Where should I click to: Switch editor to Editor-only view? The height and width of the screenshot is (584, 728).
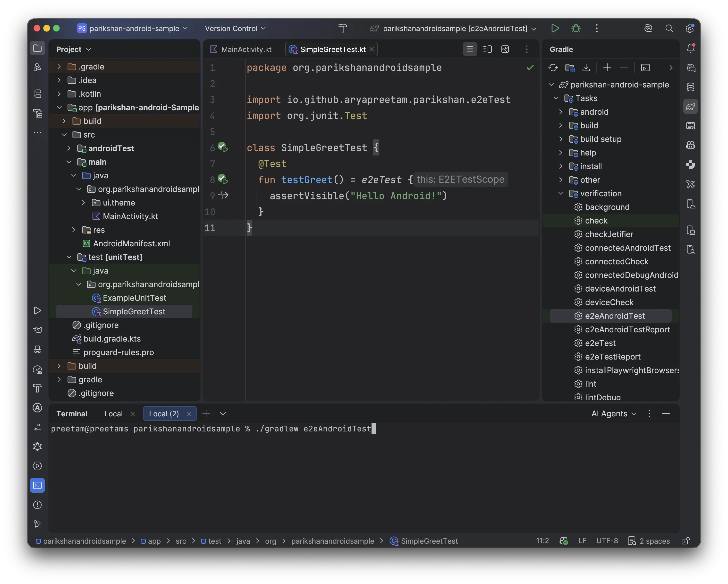(x=470, y=49)
